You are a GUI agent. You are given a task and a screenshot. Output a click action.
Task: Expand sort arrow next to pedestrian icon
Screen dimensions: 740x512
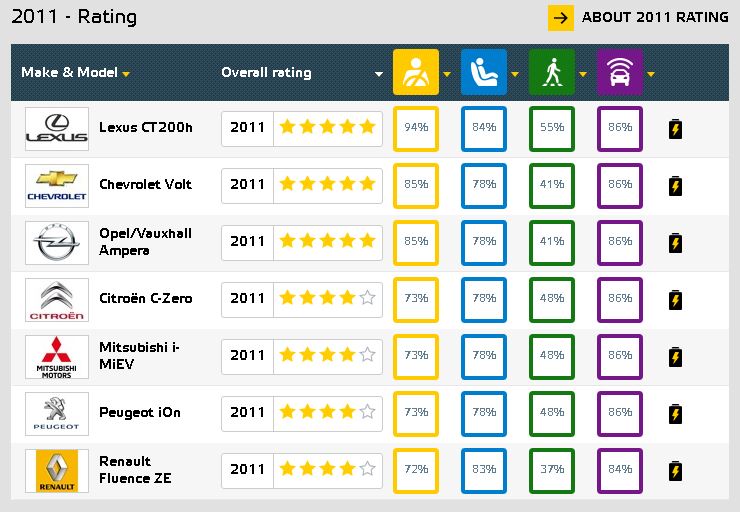(x=583, y=74)
